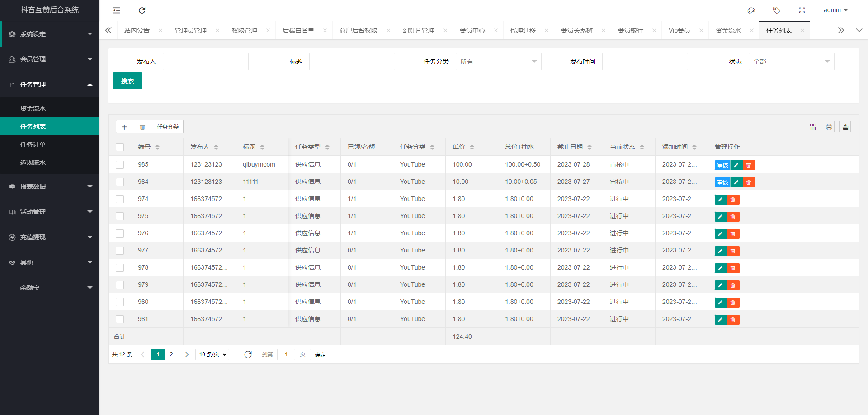The image size is (868, 415).
Task: Click the refresh icon in top header
Action: tap(142, 10)
